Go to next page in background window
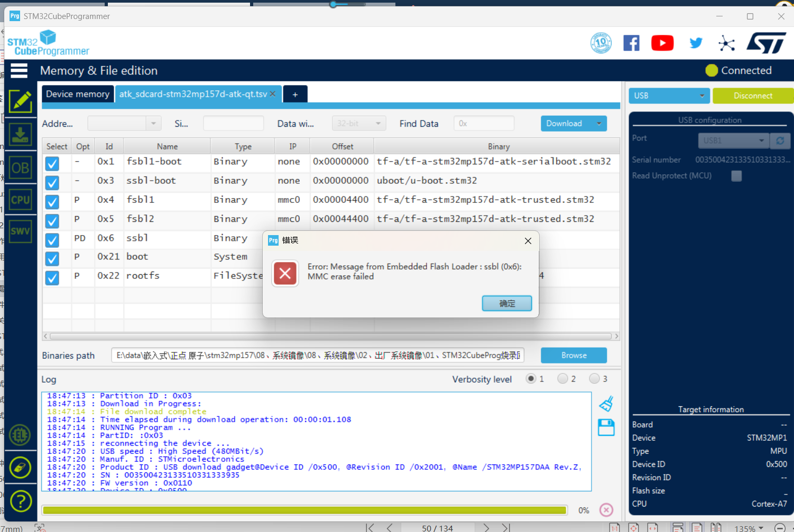Viewport: 794px width, 532px height. (x=486, y=528)
